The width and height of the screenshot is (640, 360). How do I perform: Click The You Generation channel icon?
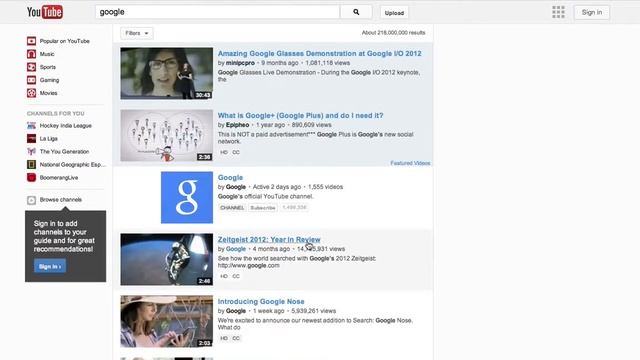[x=31, y=151]
